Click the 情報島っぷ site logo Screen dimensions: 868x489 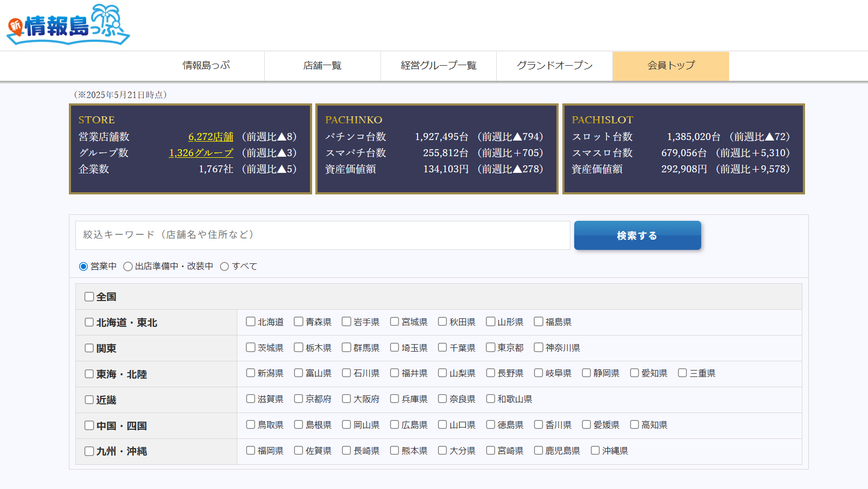click(x=68, y=25)
